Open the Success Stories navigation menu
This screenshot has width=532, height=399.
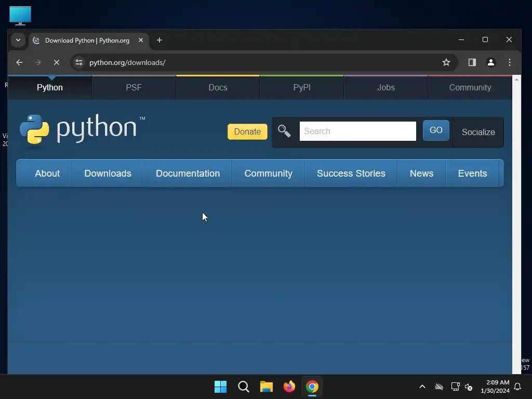coord(351,174)
